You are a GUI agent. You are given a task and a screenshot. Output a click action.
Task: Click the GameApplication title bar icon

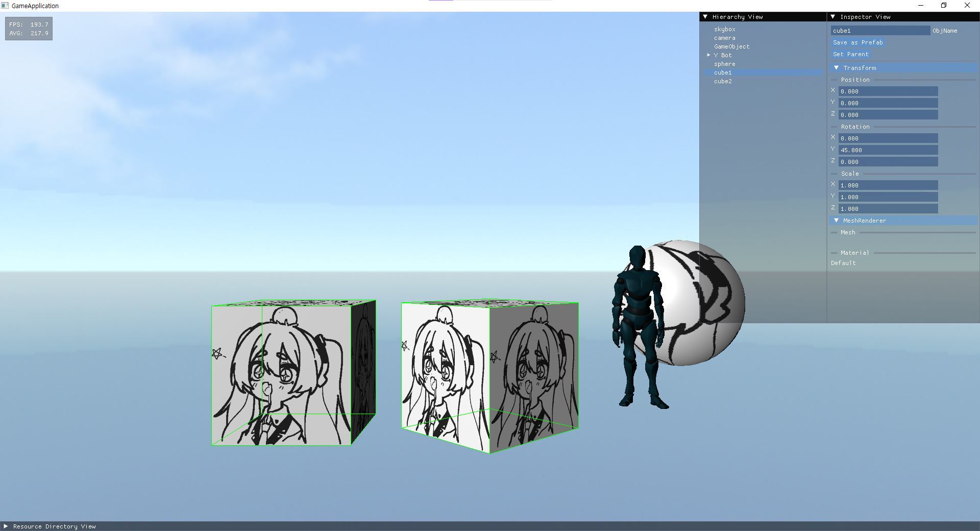click(x=5, y=6)
